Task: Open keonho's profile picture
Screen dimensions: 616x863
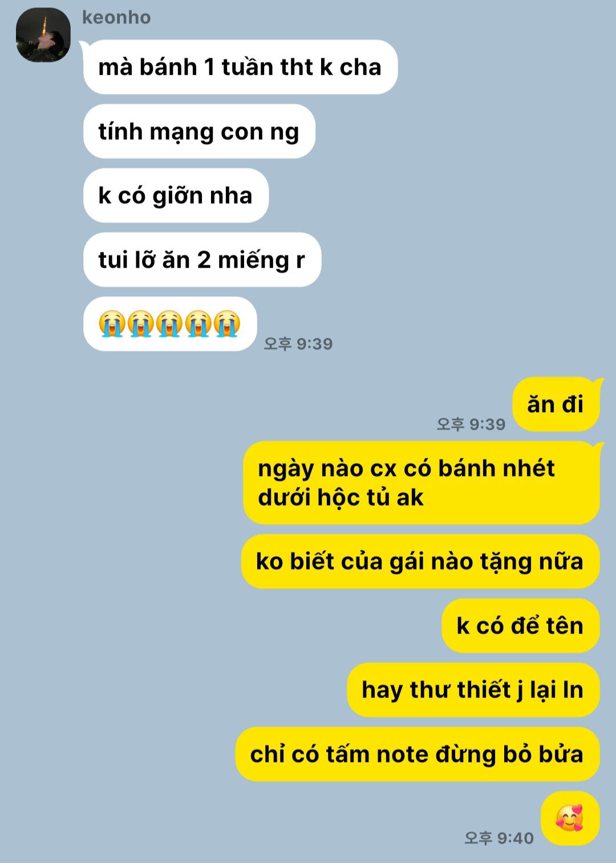Action: point(43,35)
